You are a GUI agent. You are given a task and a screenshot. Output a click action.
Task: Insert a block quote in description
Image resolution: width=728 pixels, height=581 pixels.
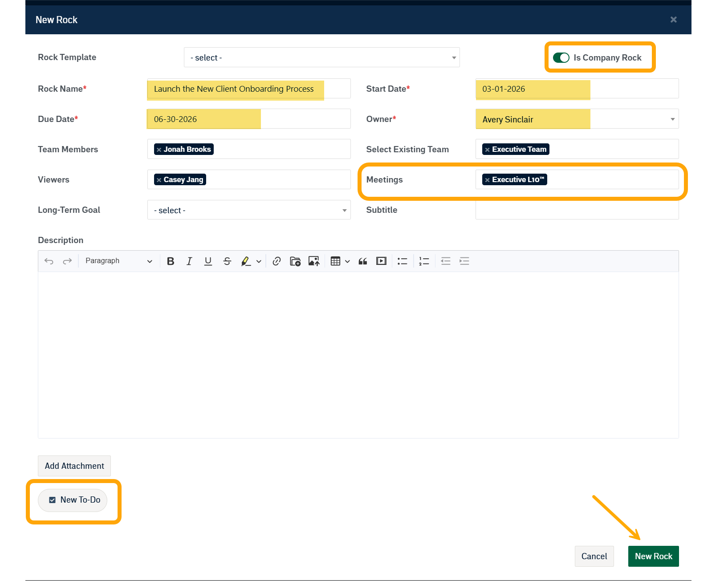(363, 261)
